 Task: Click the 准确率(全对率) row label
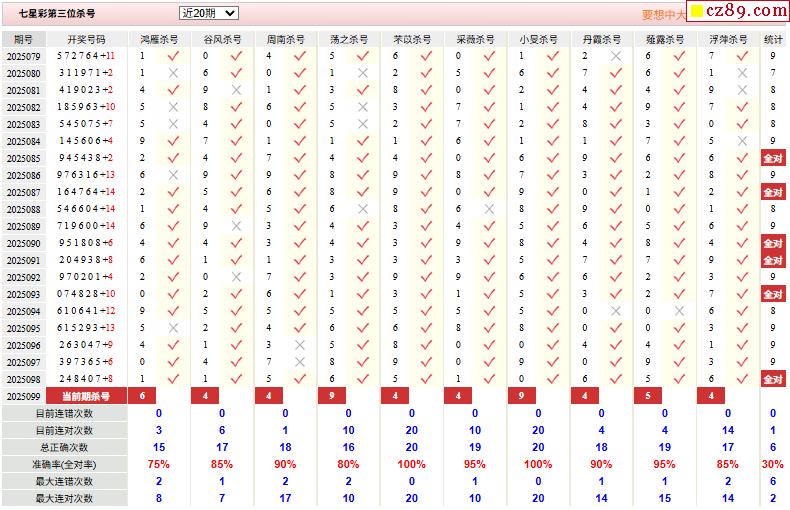coord(64,464)
